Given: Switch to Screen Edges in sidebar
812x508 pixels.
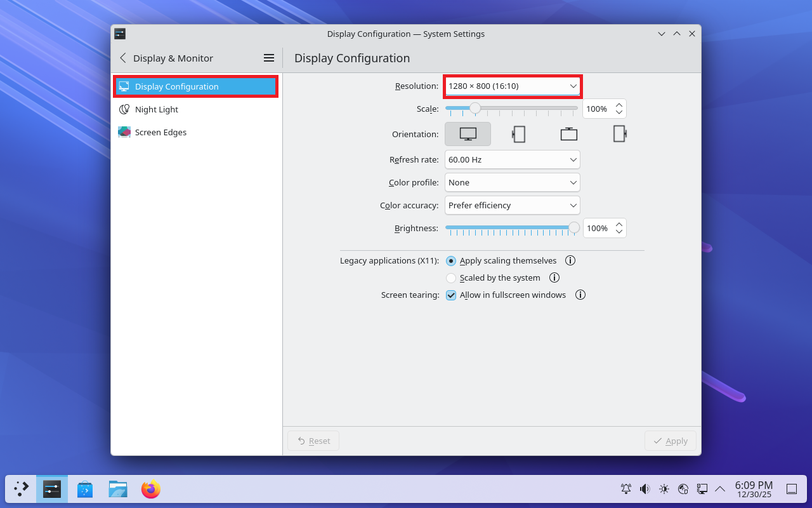Looking at the screenshot, I should pos(160,132).
